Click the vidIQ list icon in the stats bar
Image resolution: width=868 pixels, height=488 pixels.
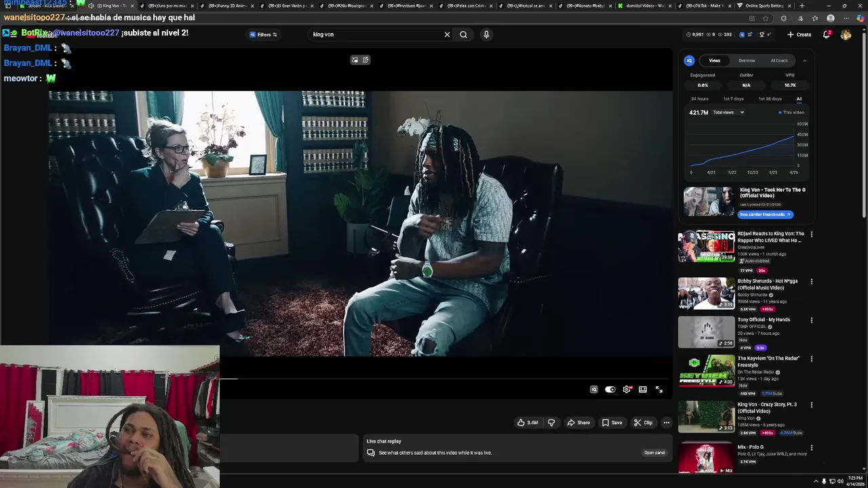(751, 35)
